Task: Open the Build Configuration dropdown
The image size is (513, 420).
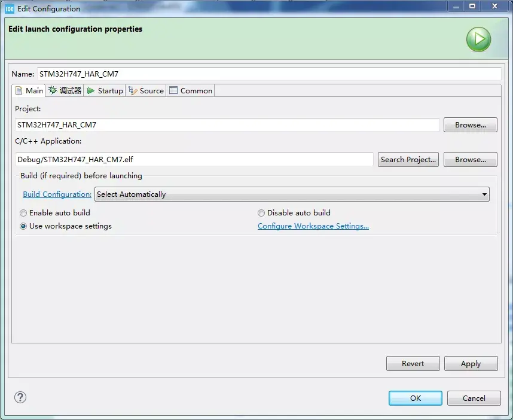Action: click(x=292, y=194)
